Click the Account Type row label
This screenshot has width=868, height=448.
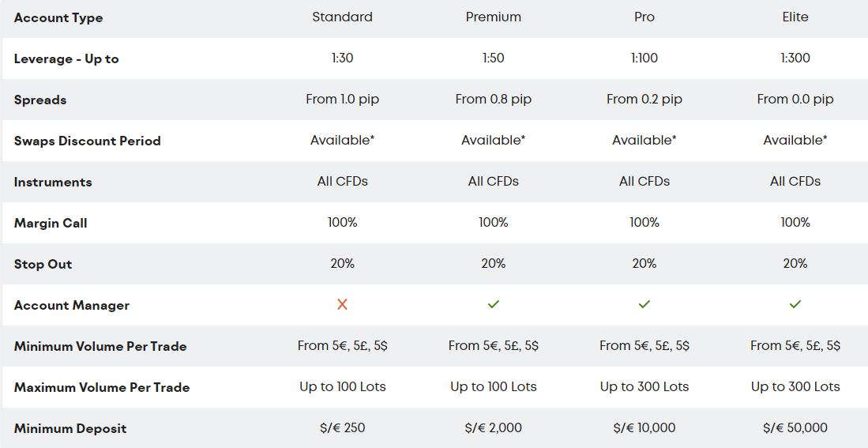tap(58, 17)
